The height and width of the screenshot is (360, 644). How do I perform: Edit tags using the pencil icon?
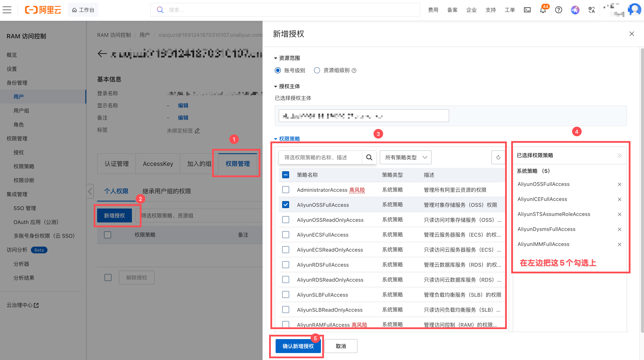point(197,131)
